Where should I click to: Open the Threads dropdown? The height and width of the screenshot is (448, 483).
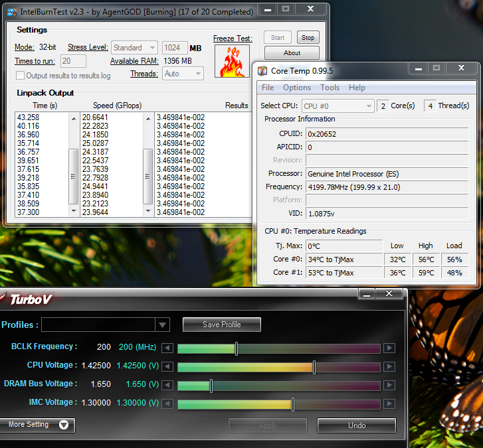click(x=183, y=74)
